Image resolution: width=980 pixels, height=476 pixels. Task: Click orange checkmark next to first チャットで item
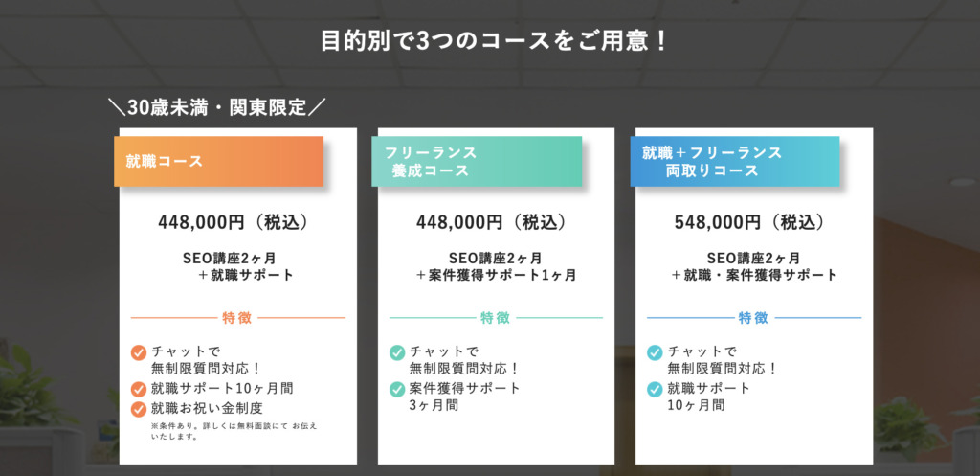tap(139, 352)
